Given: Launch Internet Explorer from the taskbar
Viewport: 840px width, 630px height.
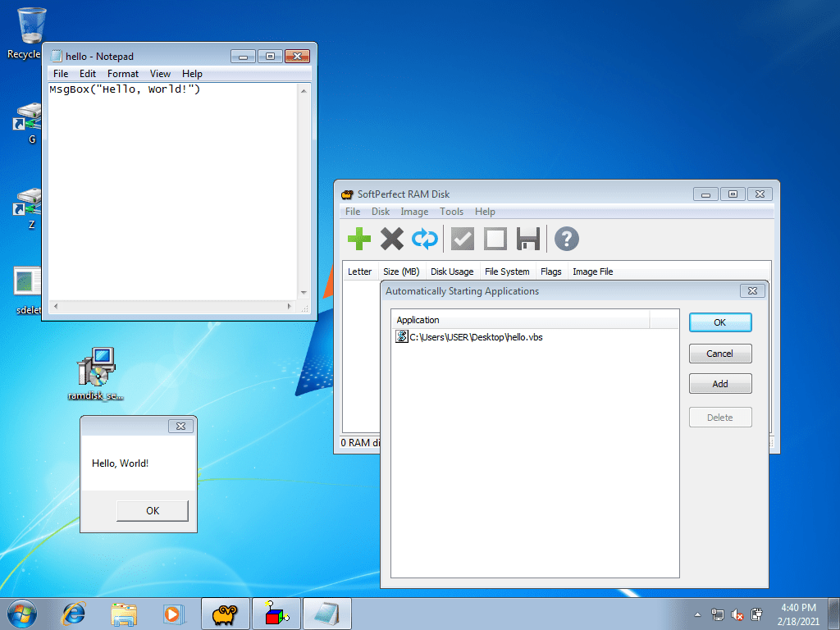Looking at the screenshot, I should 74,614.
